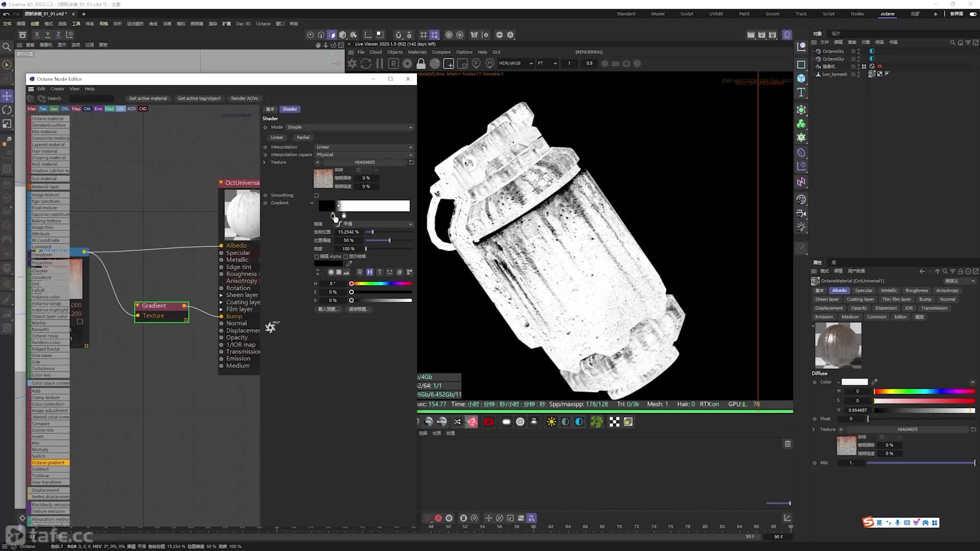Screen dimensions: 980x551
Task: Click the sun daylight icon in bottom toolbar
Action: point(551,422)
